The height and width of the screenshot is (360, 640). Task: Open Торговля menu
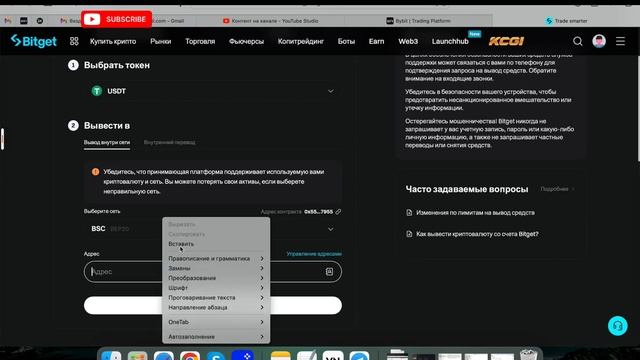pyautogui.click(x=200, y=41)
